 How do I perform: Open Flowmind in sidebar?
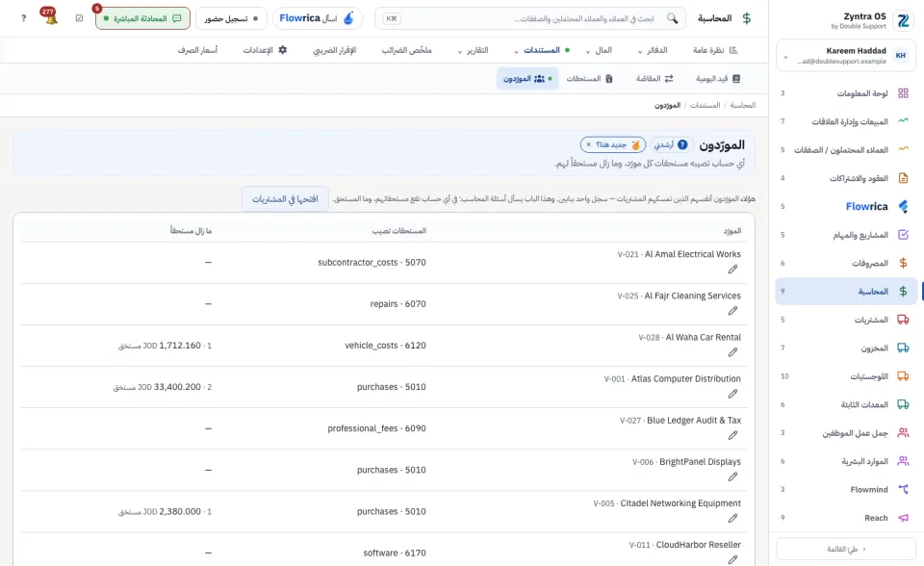coord(846,489)
